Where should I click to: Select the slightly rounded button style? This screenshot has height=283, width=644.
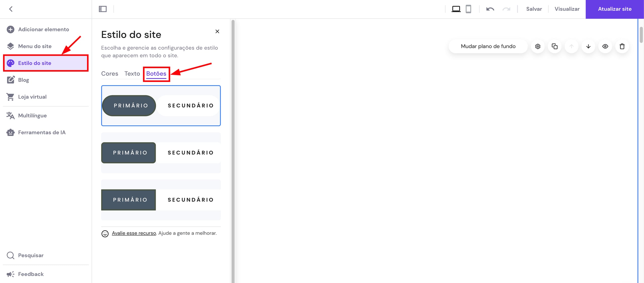(161, 153)
